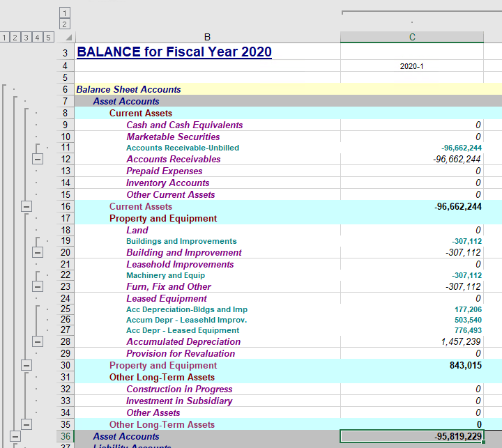The height and width of the screenshot is (448, 502).
Task: Collapse the Asset Accounts group in row 36
Action: pos(15,436)
